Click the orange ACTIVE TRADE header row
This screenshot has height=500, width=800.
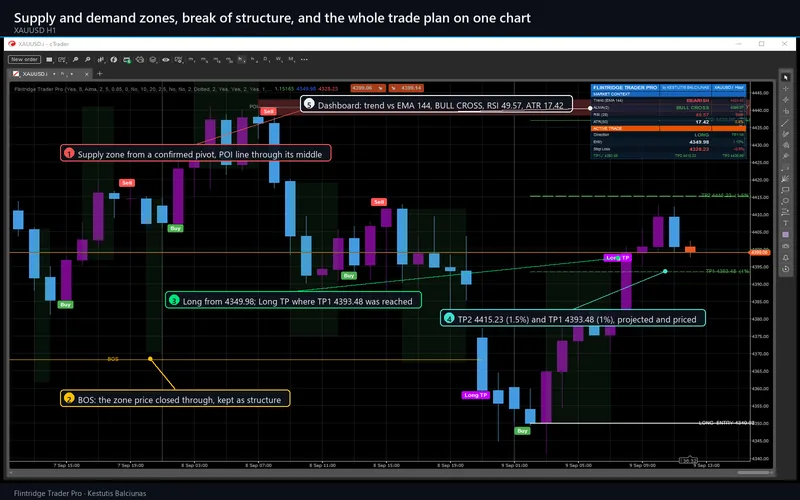point(668,129)
